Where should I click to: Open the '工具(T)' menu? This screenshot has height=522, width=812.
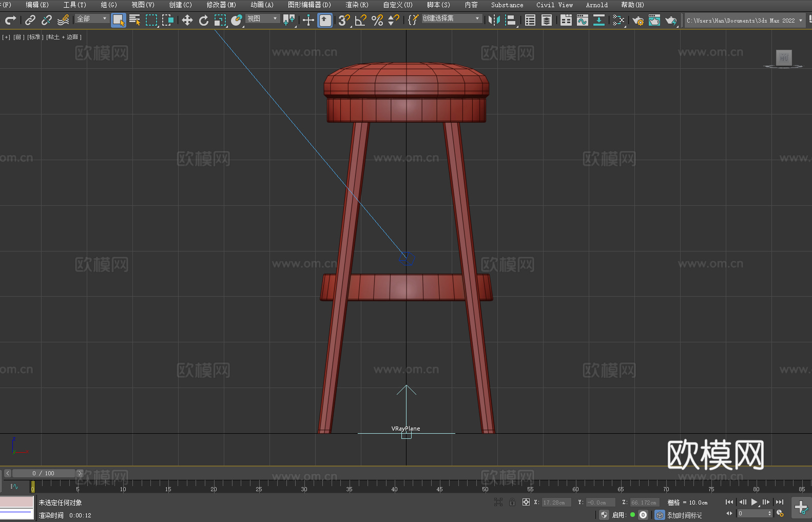(x=74, y=5)
